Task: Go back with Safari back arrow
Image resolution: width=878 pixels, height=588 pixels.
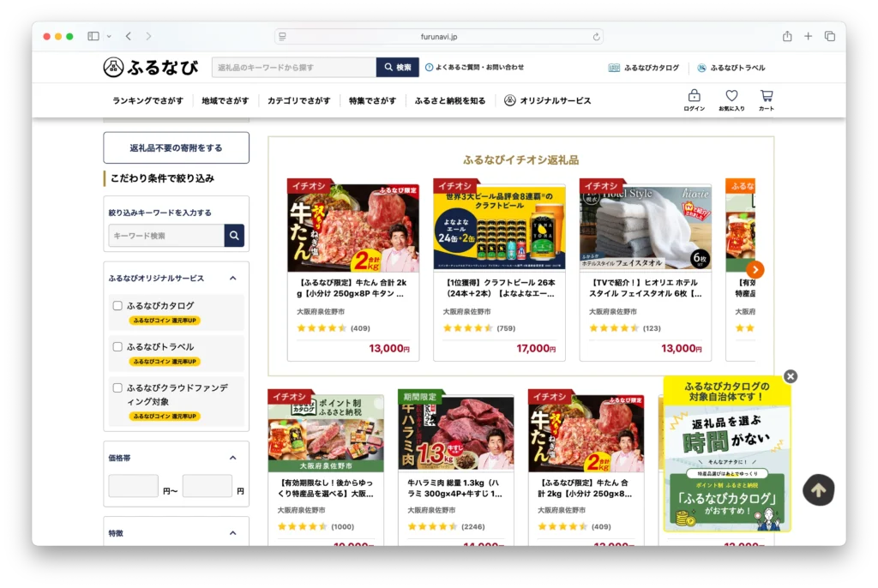Action: (x=129, y=36)
